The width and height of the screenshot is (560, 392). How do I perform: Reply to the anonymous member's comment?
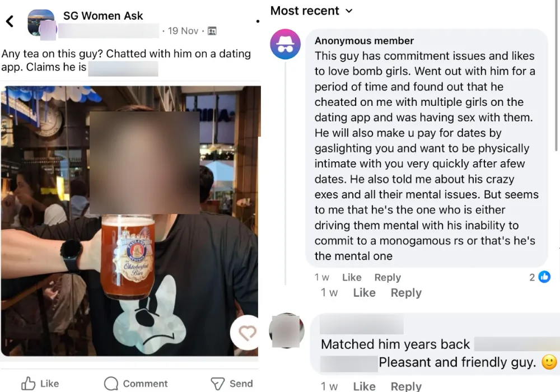pyautogui.click(x=388, y=277)
